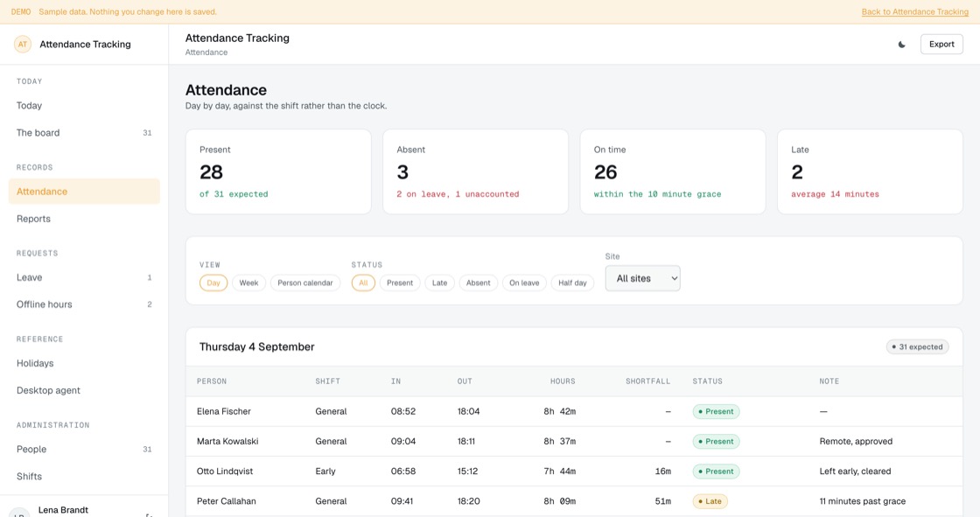
Task: Select the Marta Kowalski row name
Action: (227, 442)
